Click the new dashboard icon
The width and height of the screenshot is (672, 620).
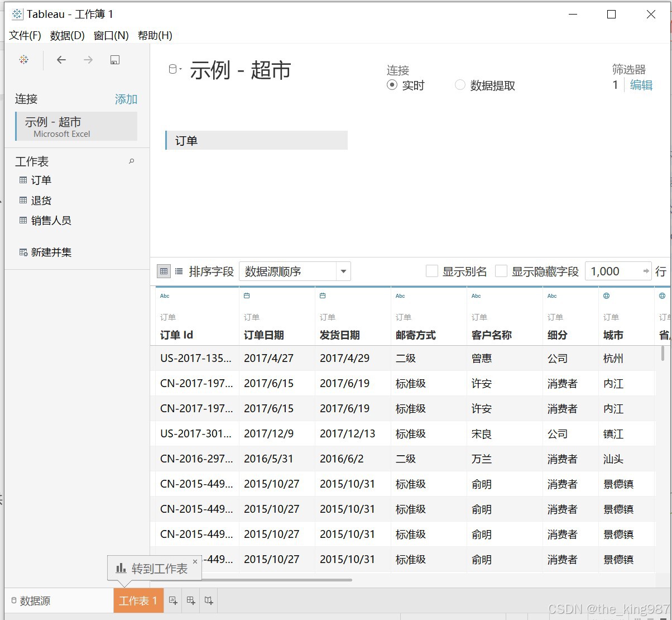click(x=191, y=600)
